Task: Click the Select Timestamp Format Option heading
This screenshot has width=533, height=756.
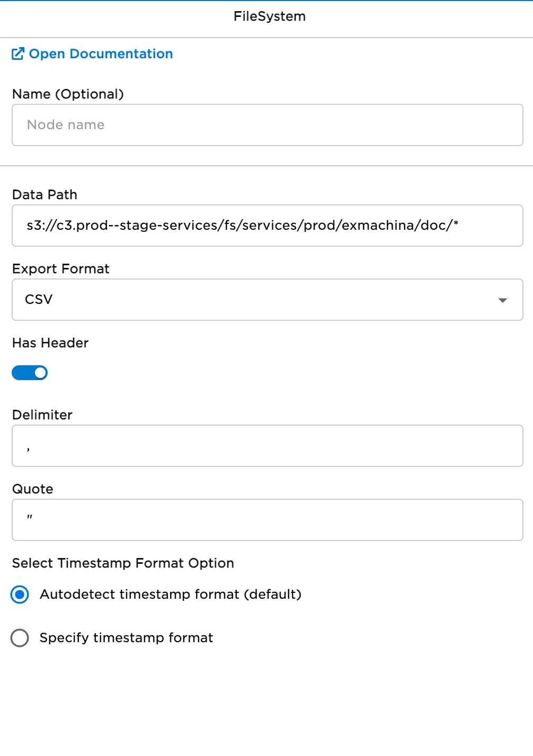Action: click(123, 563)
